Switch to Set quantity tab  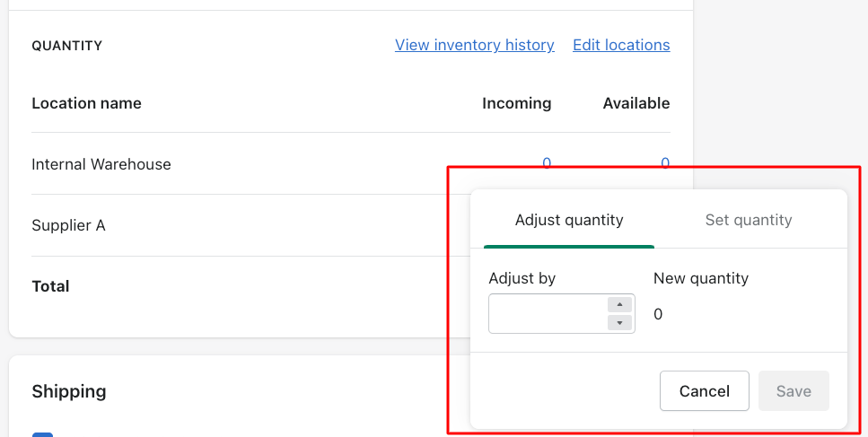tap(749, 220)
